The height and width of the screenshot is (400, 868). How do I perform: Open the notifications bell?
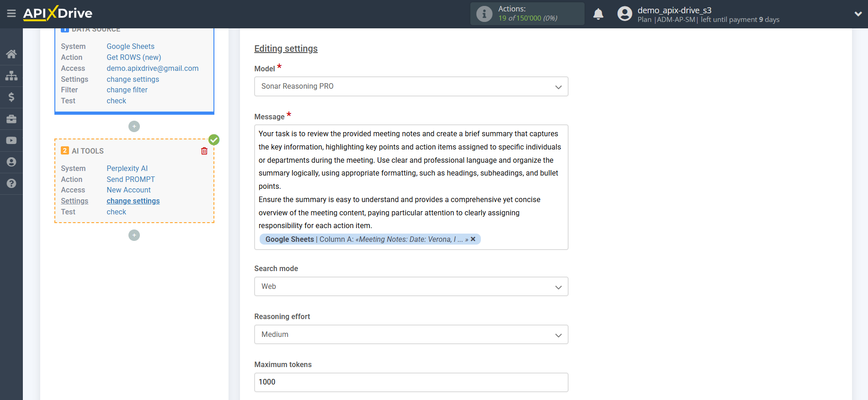(x=598, y=14)
